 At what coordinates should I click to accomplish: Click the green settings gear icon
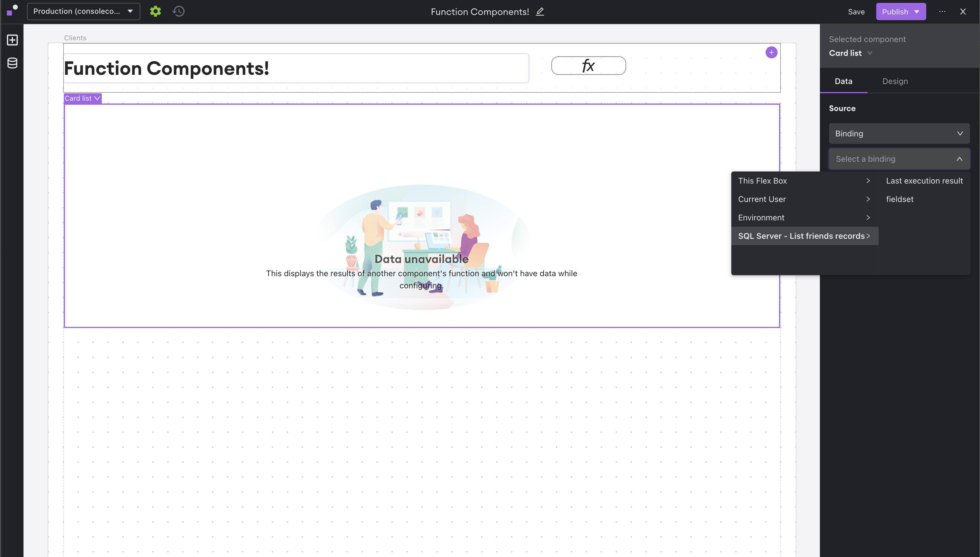click(x=155, y=11)
